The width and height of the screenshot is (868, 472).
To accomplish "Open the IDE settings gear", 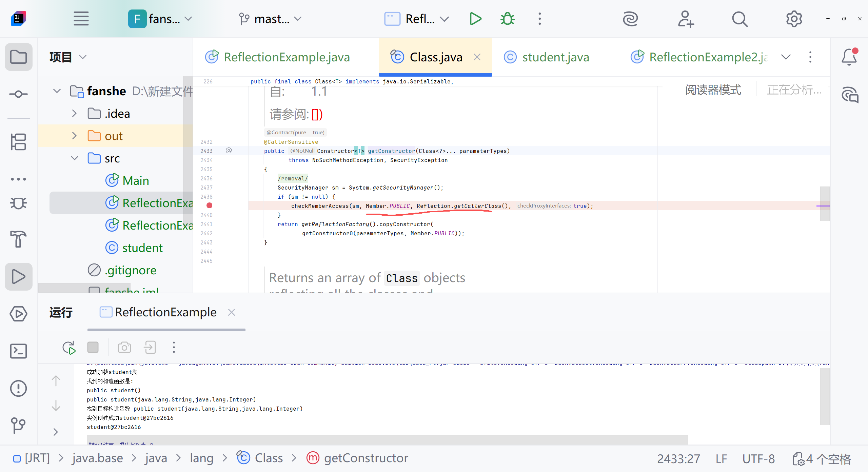I will click(x=794, y=19).
